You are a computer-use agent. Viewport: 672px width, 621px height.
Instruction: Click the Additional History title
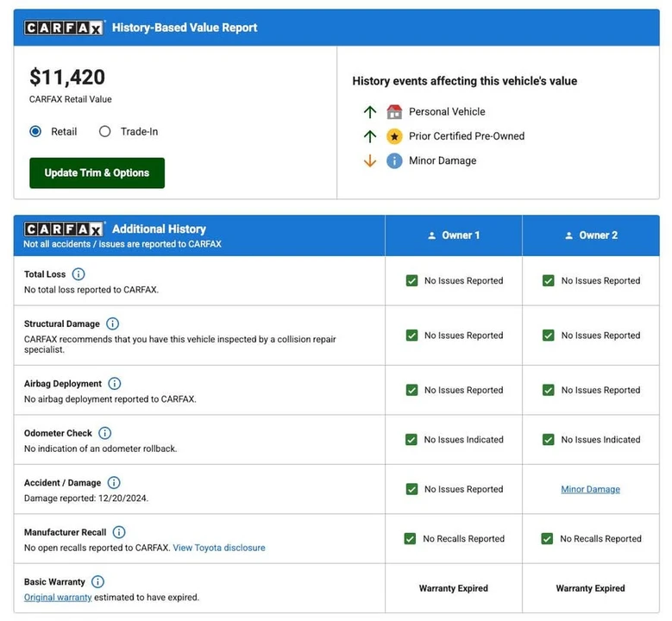click(x=159, y=229)
